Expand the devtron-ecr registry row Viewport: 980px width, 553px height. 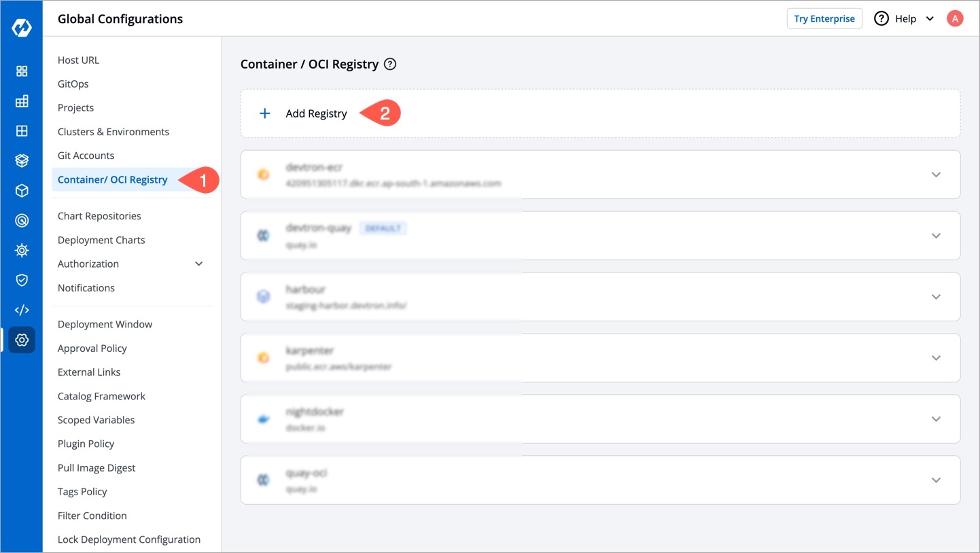click(936, 175)
